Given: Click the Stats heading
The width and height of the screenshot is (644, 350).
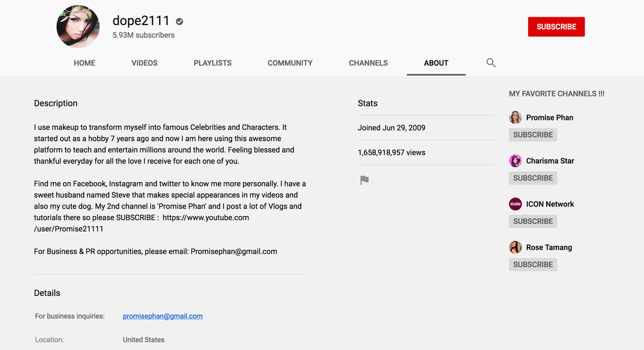Looking at the screenshot, I should 368,104.
